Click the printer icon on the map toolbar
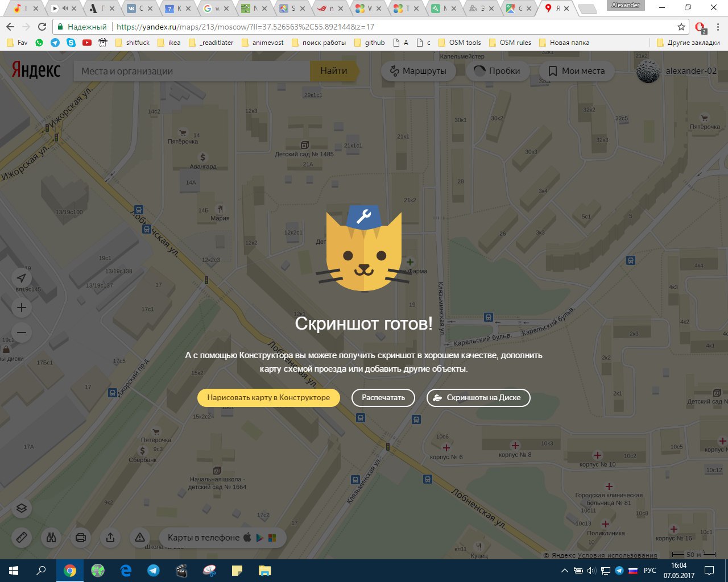This screenshot has width=728, height=582. 81,537
